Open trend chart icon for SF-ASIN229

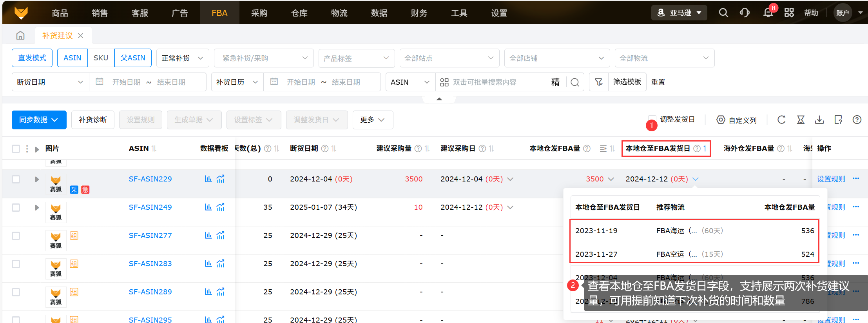pos(221,179)
